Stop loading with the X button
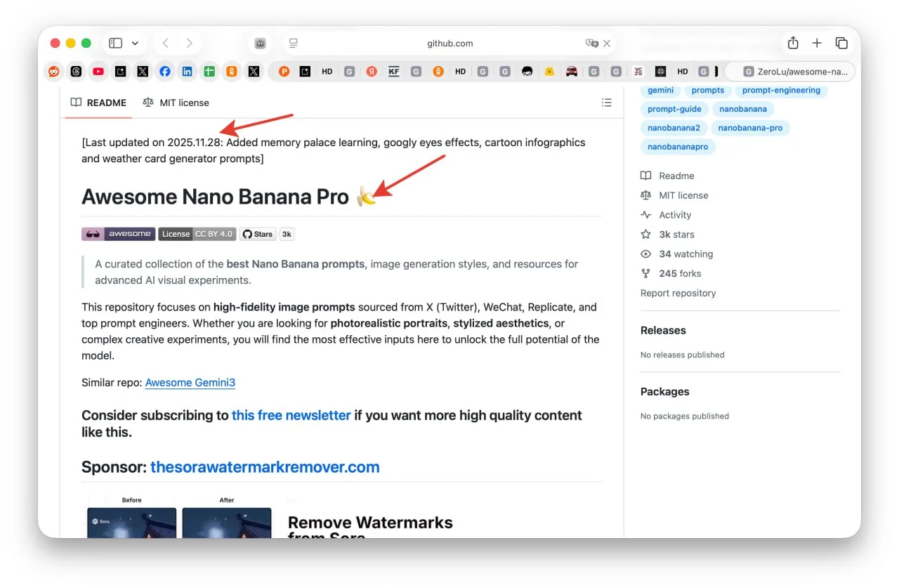 [x=608, y=44]
